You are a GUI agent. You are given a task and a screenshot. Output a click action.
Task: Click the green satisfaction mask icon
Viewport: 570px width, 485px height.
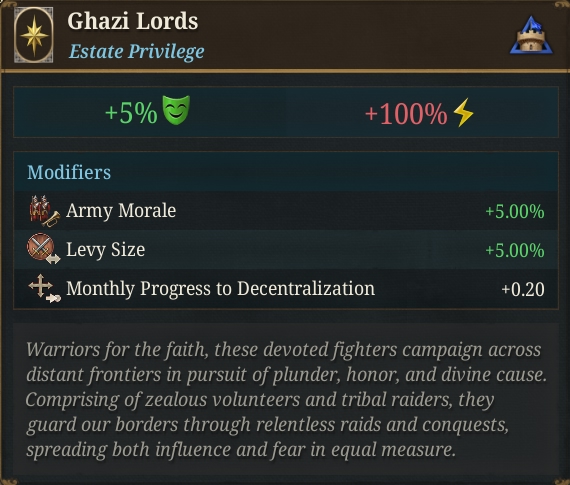pyautogui.click(x=176, y=110)
